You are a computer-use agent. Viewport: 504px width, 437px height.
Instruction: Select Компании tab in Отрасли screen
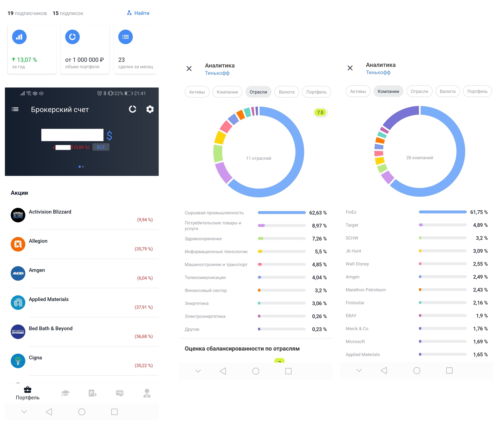pos(227,92)
